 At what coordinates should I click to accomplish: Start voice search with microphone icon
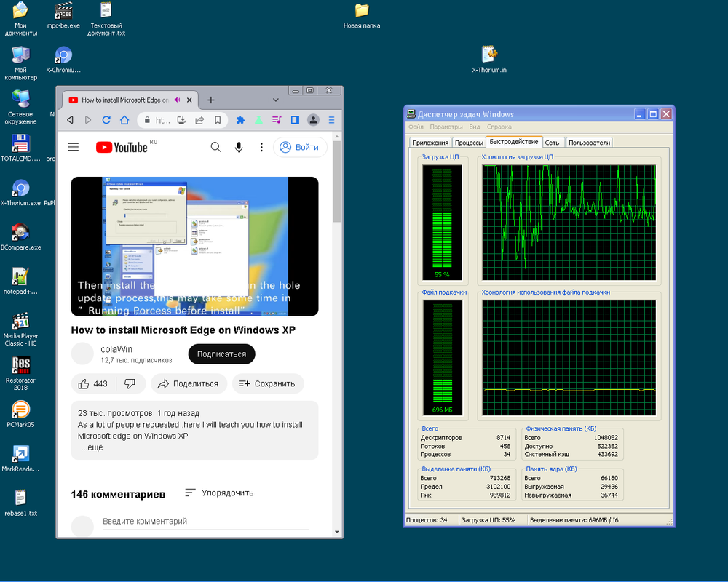pos(239,147)
